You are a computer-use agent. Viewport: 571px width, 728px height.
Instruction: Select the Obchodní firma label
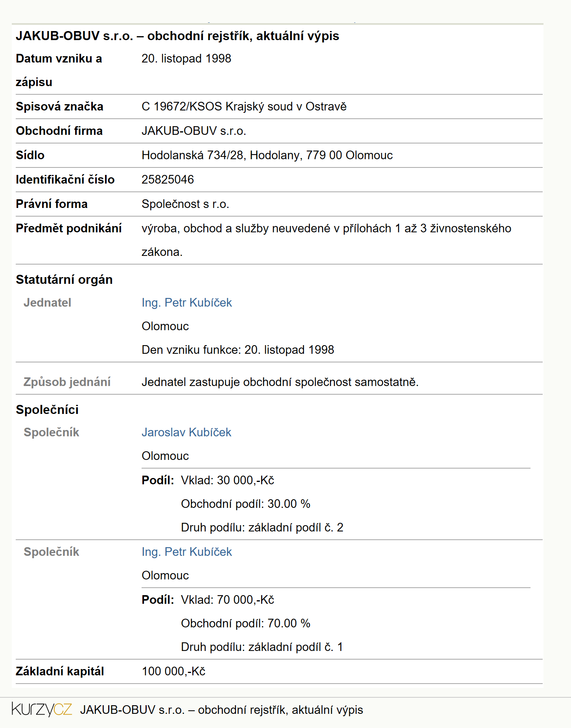(x=59, y=131)
